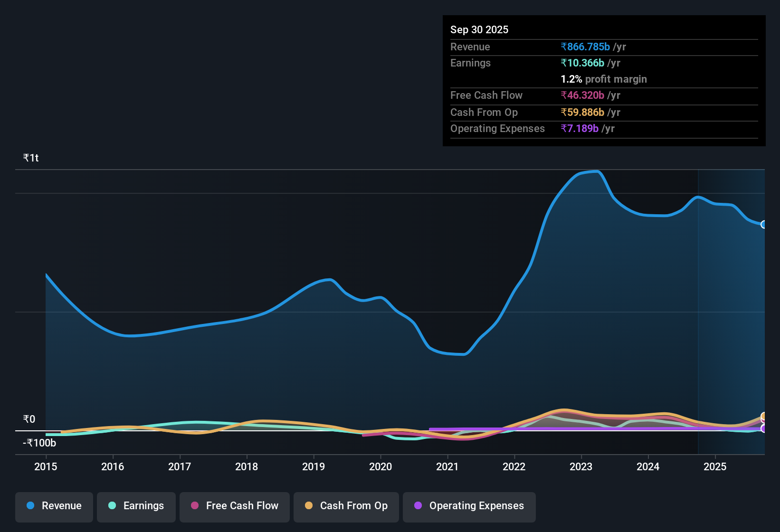Click the 1.2% profit margin text

[604, 79]
